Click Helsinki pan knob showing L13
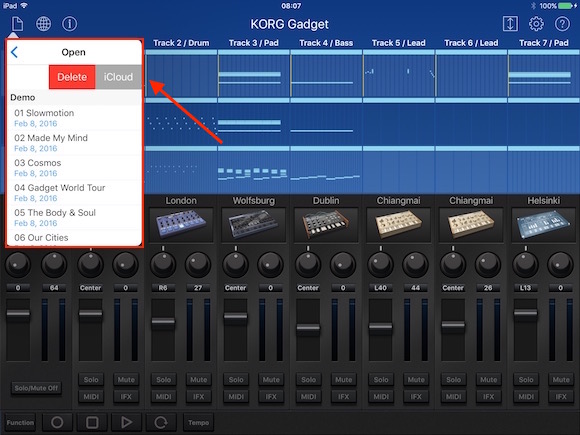 click(x=526, y=264)
